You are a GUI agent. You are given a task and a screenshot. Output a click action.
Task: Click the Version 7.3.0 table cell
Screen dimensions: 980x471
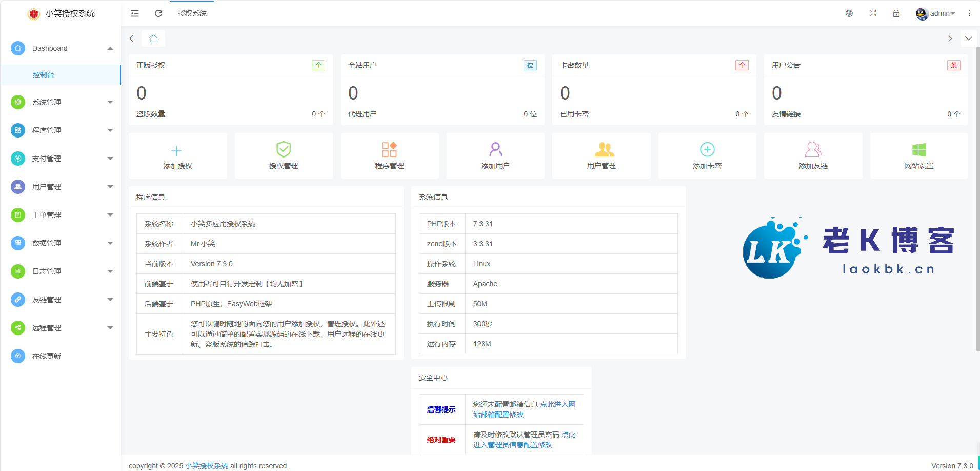289,264
